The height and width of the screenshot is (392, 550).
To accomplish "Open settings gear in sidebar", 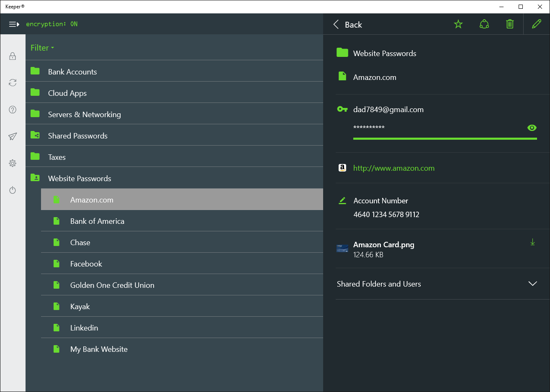I will [x=13, y=163].
